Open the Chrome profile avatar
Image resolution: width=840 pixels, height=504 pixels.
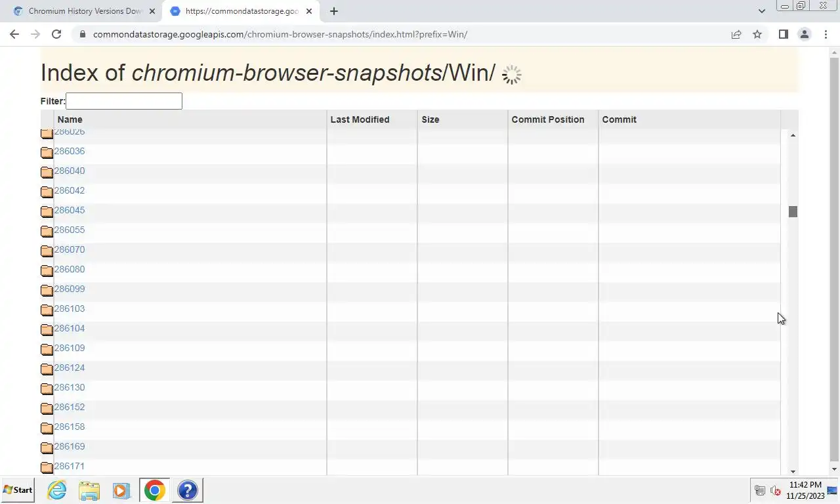(x=804, y=34)
